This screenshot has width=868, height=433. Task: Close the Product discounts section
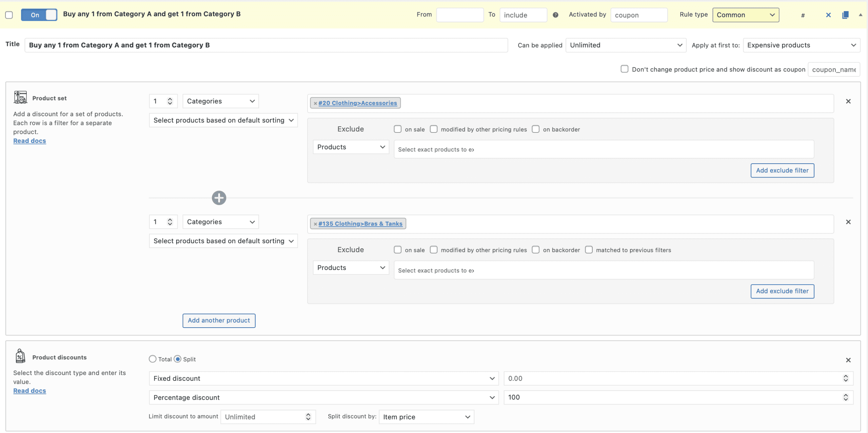[x=848, y=360]
